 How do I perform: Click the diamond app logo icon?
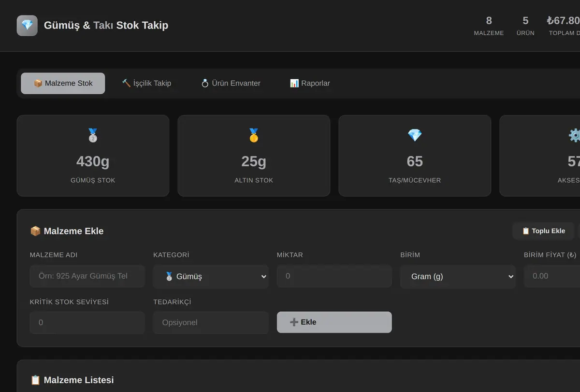(27, 25)
